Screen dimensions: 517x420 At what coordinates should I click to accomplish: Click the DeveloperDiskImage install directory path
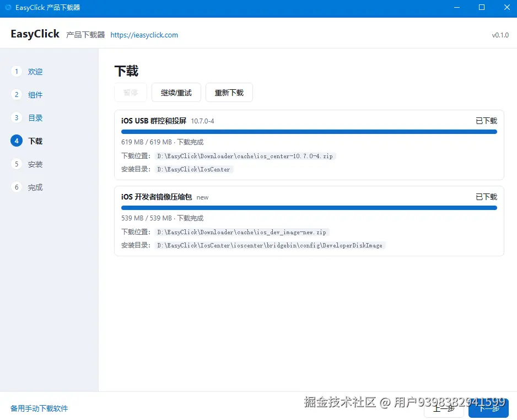click(270, 245)
